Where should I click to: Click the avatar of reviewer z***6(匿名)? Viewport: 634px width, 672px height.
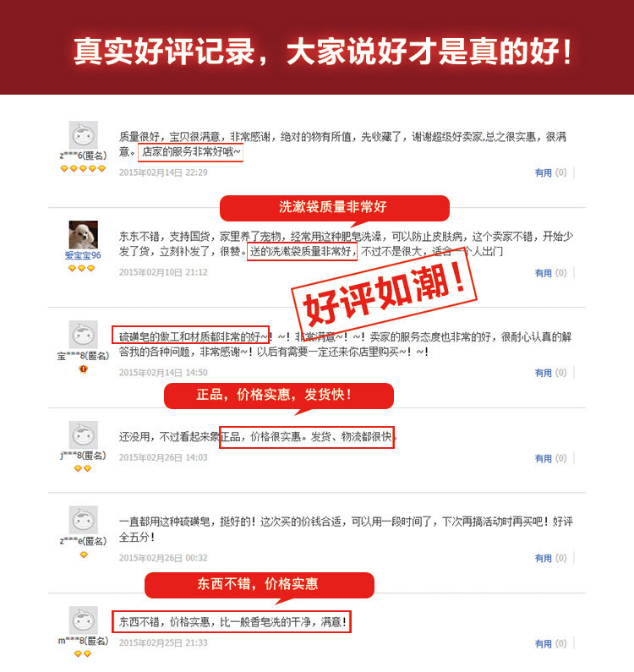[x=83, y=135]
